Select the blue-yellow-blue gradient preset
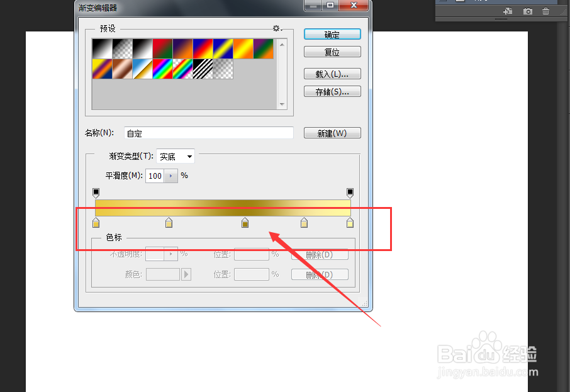 (223, 48)
